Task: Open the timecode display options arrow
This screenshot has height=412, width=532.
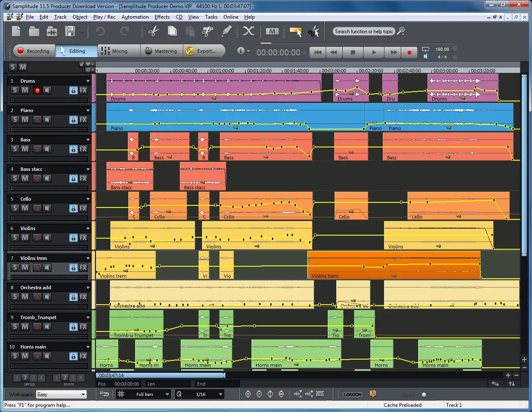Action: tap(305, 53)
